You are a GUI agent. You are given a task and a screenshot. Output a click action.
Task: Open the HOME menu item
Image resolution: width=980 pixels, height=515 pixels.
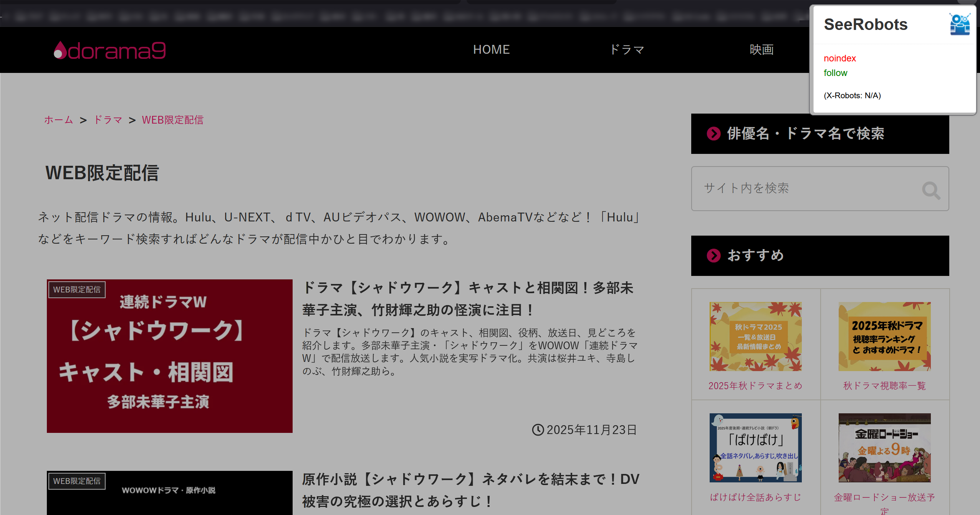[x=491, y=50]
